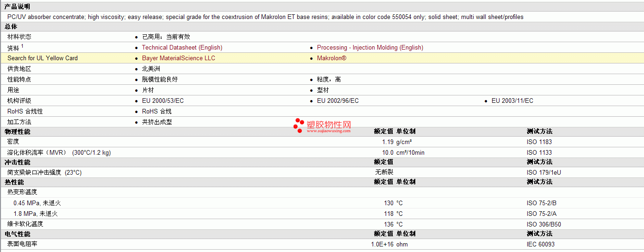Screen dimensions: 644x252
Task: Open the Technical Datasheet (English) link
Action: tap(182, 47)
